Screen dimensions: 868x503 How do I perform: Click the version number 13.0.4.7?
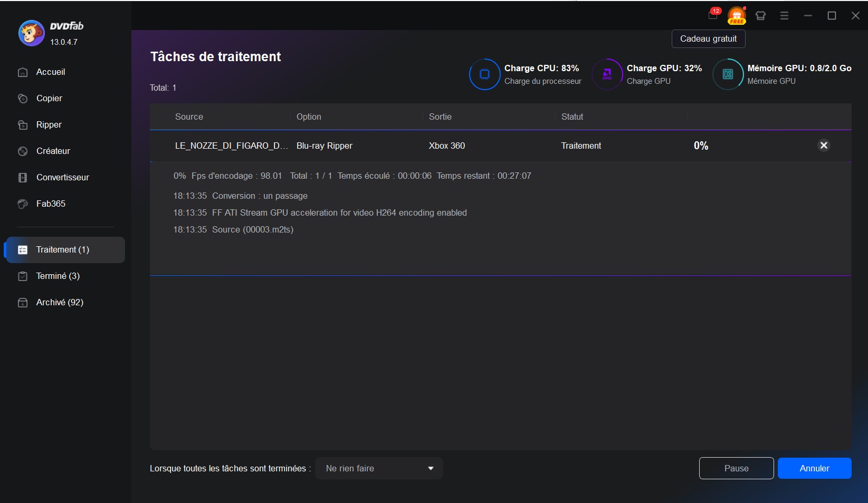point(64,42)
